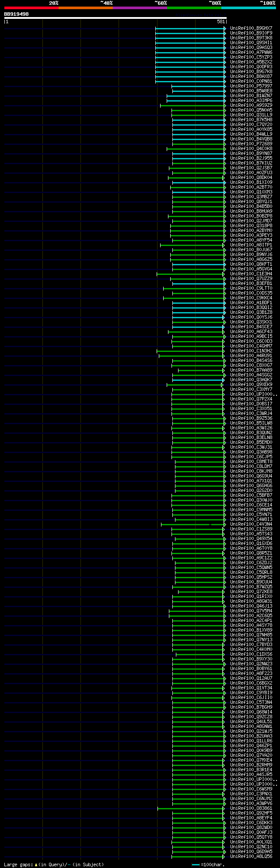This screenshot has width=280, height=868.
Task: Click the label UniRef100_C1N3H2
Action: pyautogui.click(x=251, y=351)
